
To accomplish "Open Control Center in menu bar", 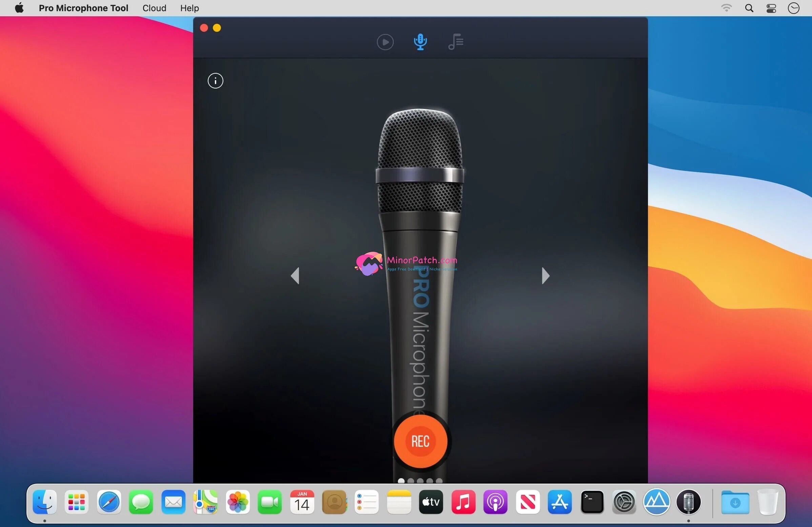I will (x=771, y=8).
